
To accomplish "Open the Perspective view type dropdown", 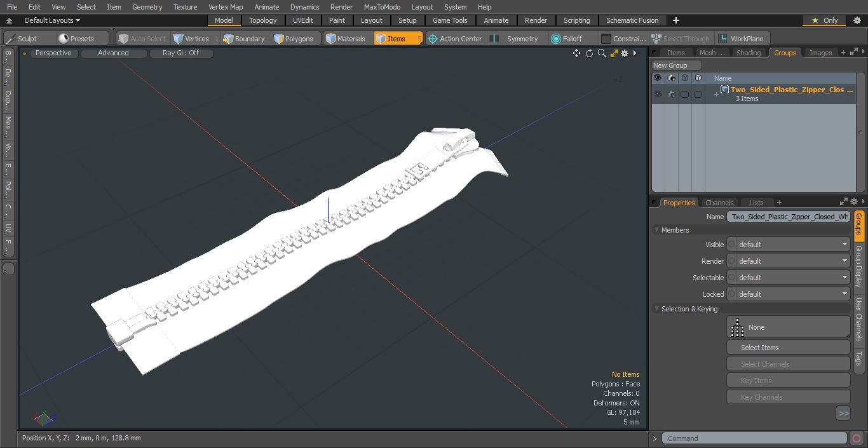I will (53, 53).
